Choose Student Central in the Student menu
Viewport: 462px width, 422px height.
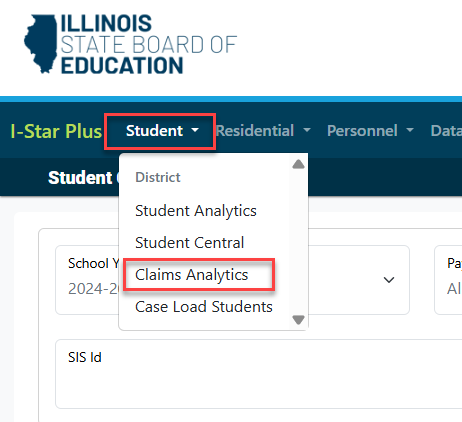click(190, 243)
